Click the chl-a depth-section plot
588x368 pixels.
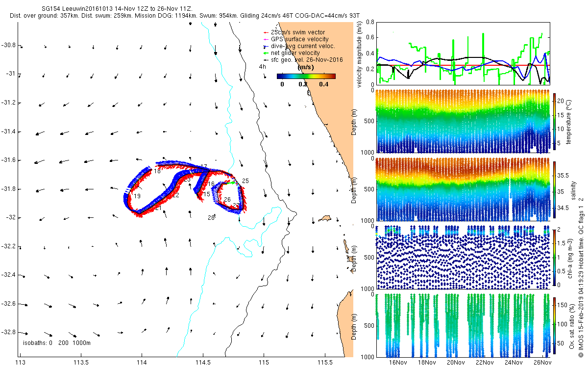(x=462, y=257)
